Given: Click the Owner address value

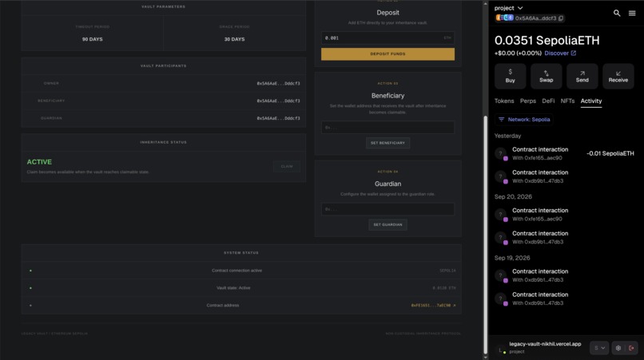Looking at the screenshot, I should [278, 83].
